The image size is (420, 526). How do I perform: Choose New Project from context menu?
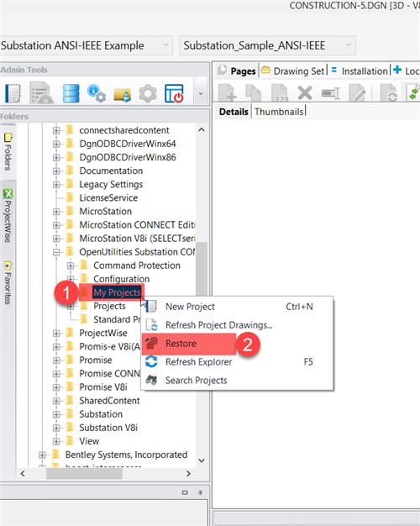pyautogui.click(x=237, y=307)
